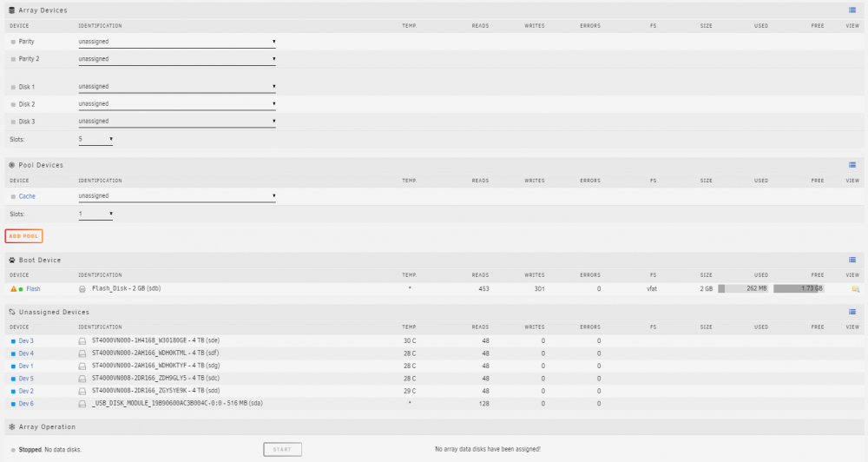Click the blue status square for Dev 6

tap(13, 404)
